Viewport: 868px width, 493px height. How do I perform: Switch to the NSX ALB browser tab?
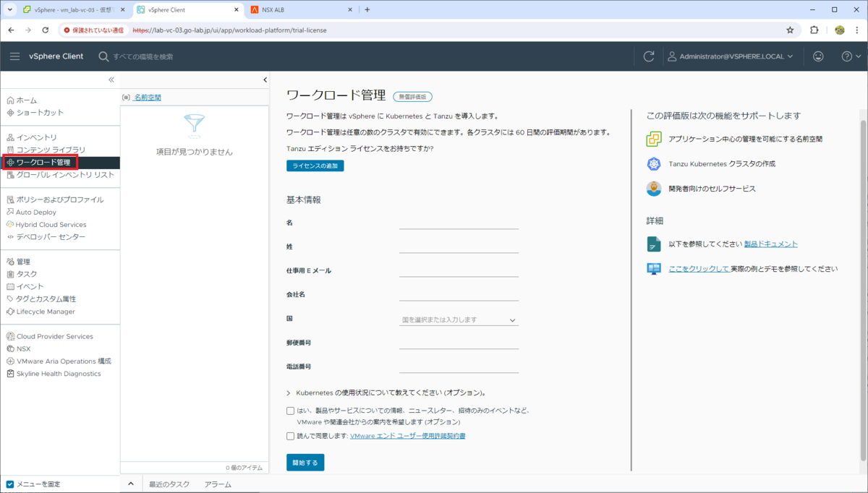pos(300,10)
